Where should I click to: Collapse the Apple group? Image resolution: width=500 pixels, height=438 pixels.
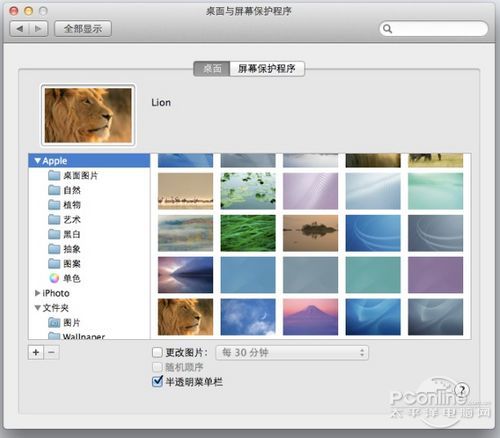38,161
